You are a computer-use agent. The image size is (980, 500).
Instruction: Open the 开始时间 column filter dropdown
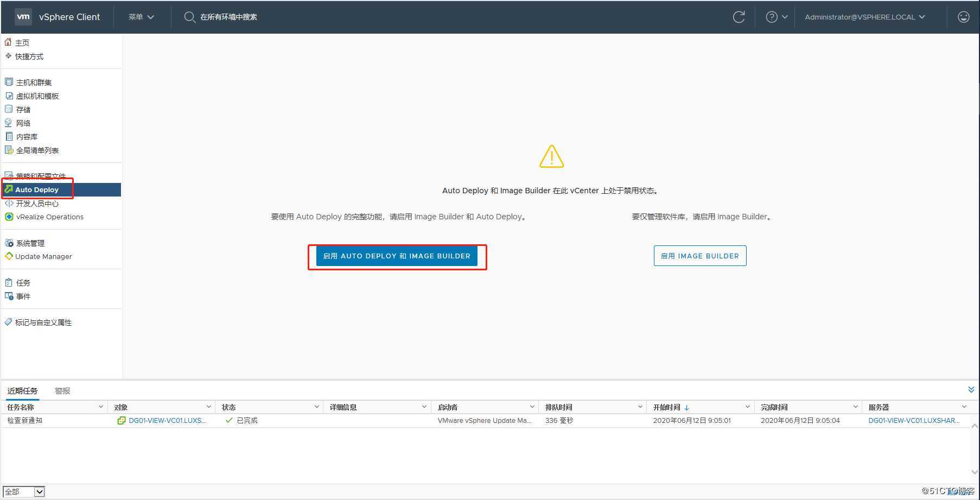(748, 407)
